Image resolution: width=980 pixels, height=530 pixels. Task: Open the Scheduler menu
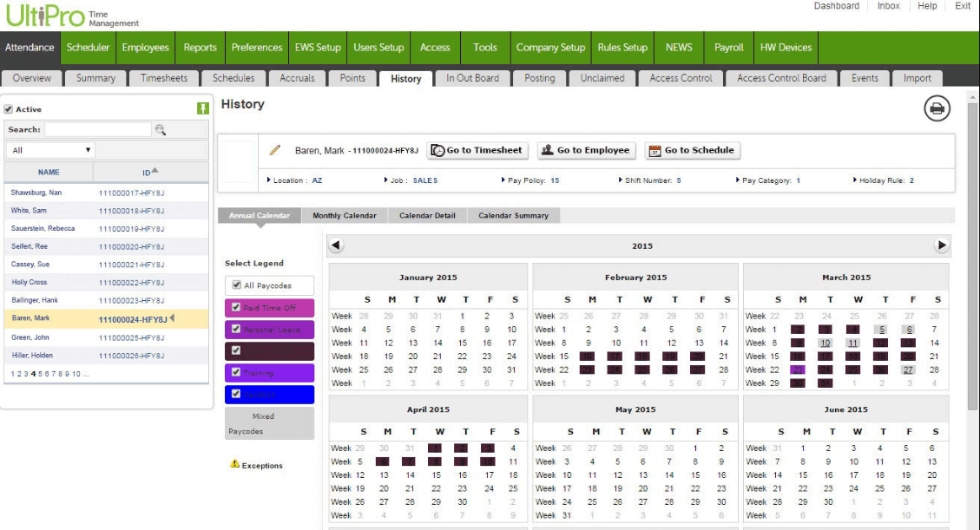point(88,48)
